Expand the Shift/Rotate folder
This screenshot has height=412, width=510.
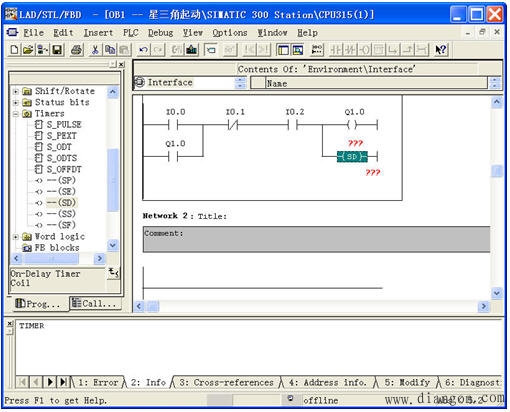coord(15,91)
